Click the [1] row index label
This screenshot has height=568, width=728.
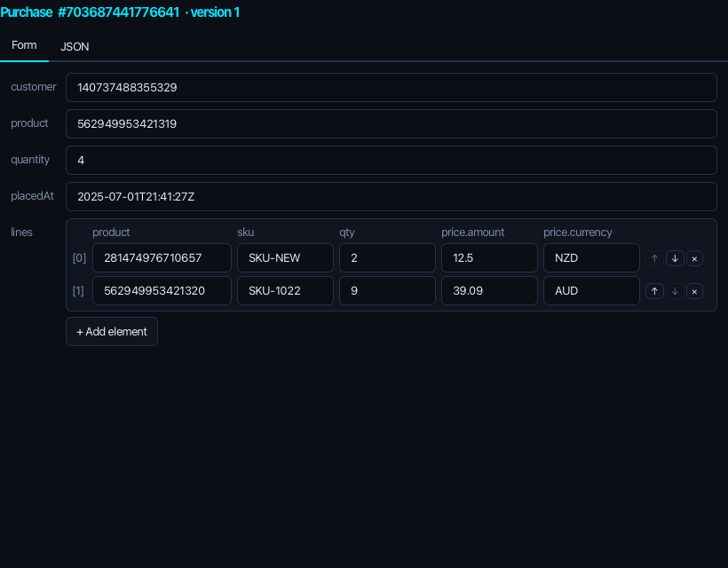click(x=78, y=291)
